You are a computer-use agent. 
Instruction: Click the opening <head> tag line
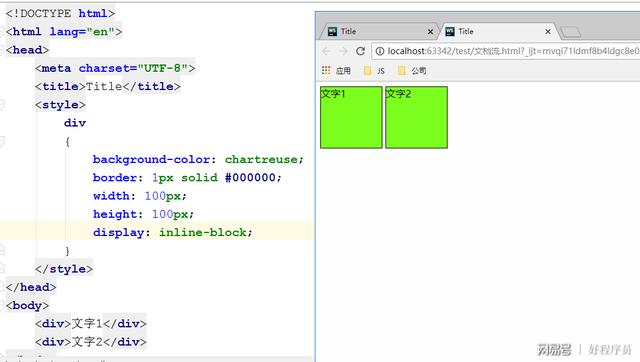click(27, 50)
